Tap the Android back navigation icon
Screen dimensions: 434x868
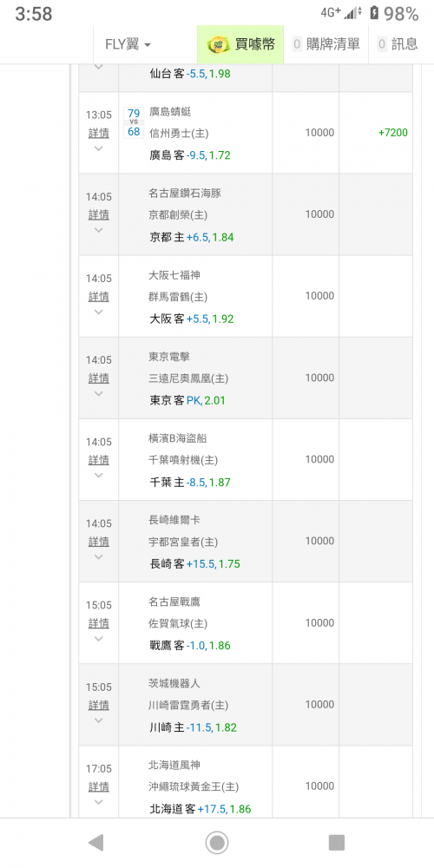click(x=95, y=843)
